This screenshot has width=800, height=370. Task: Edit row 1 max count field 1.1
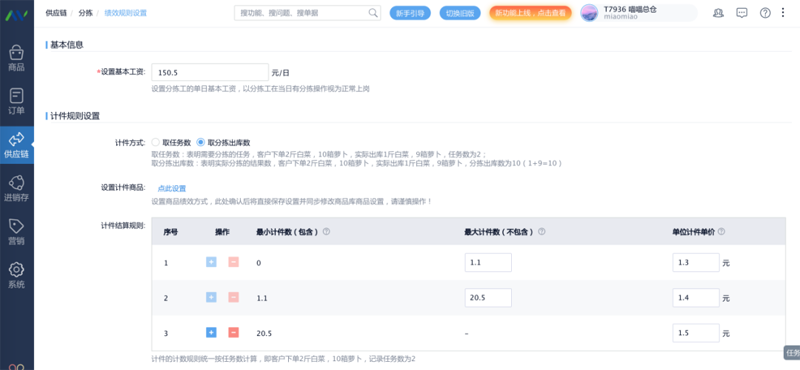tap(488, 263)
